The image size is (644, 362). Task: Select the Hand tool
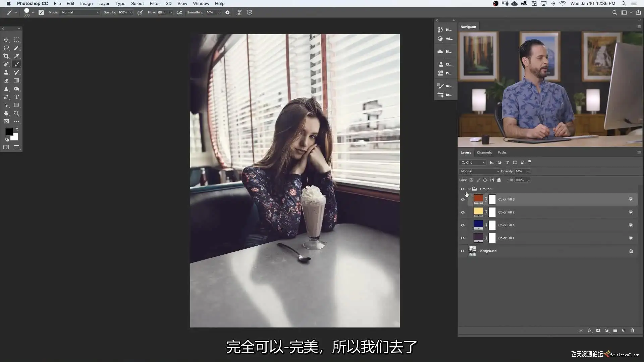pos(6,113)
